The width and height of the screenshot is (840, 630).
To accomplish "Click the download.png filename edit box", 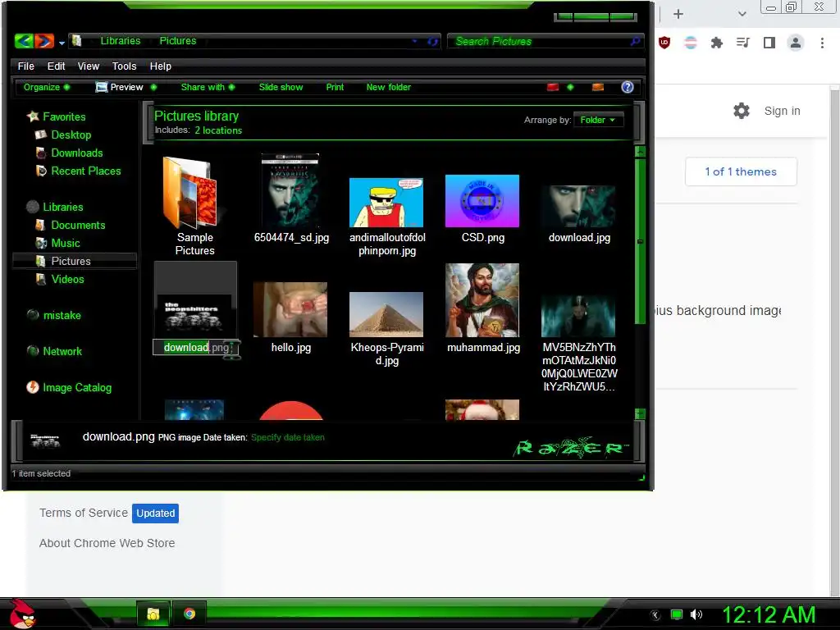I will [195, 347].
